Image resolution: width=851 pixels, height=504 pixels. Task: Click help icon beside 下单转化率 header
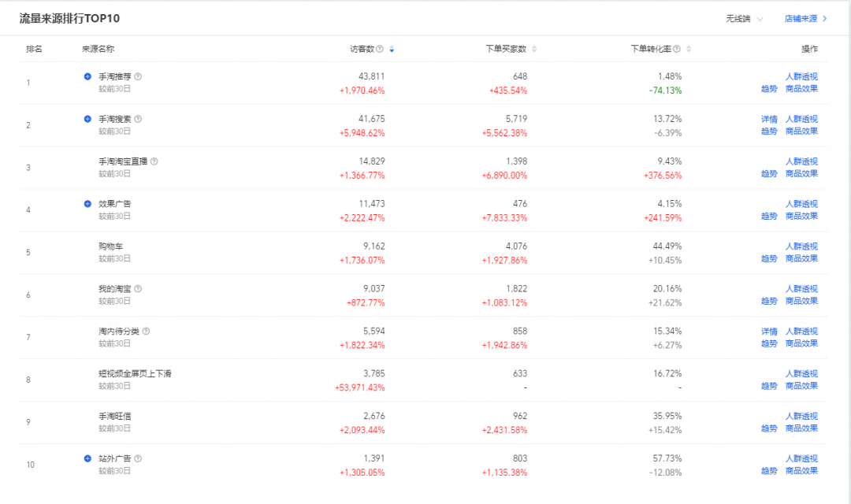[677, 49]
